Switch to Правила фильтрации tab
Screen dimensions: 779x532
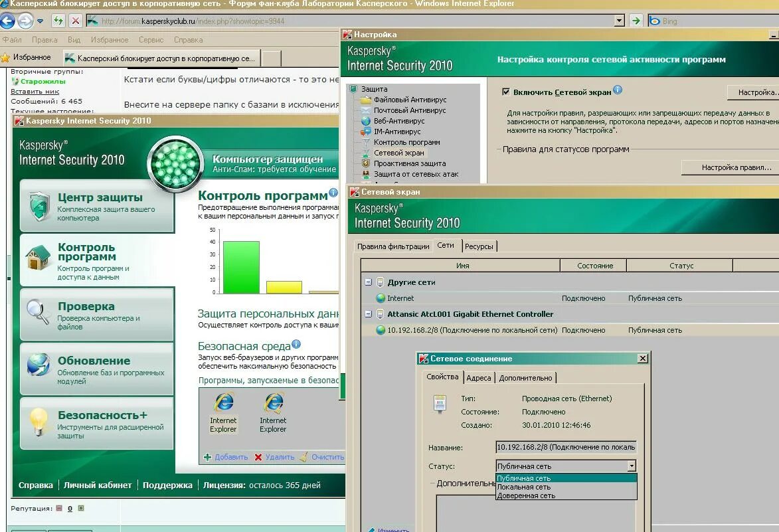pos(393,246)
